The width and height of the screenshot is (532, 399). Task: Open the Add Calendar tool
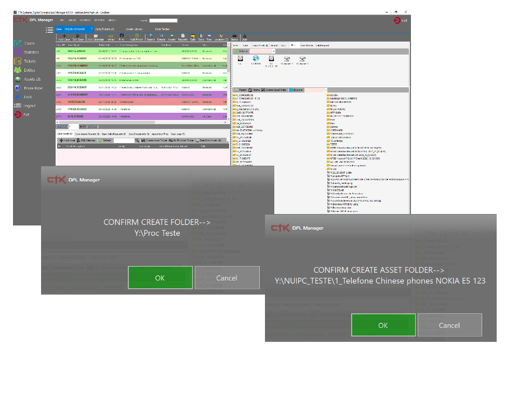click(95, 37)
